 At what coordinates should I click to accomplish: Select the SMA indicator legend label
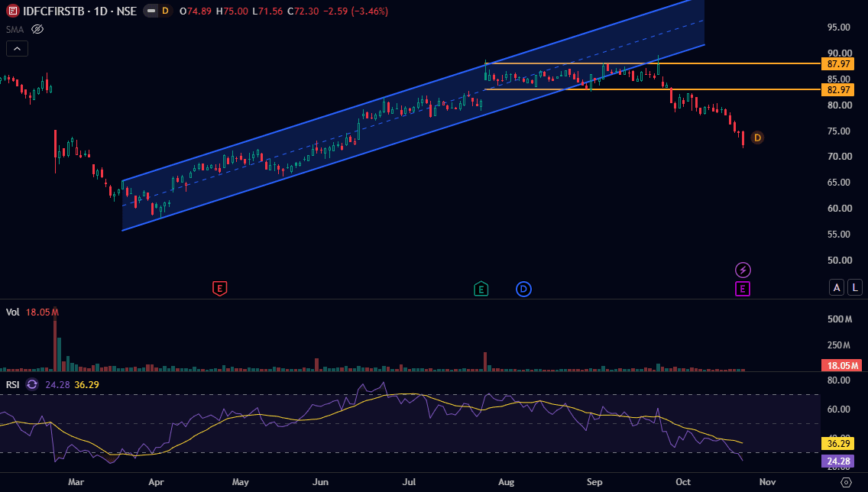coord(15,29)
